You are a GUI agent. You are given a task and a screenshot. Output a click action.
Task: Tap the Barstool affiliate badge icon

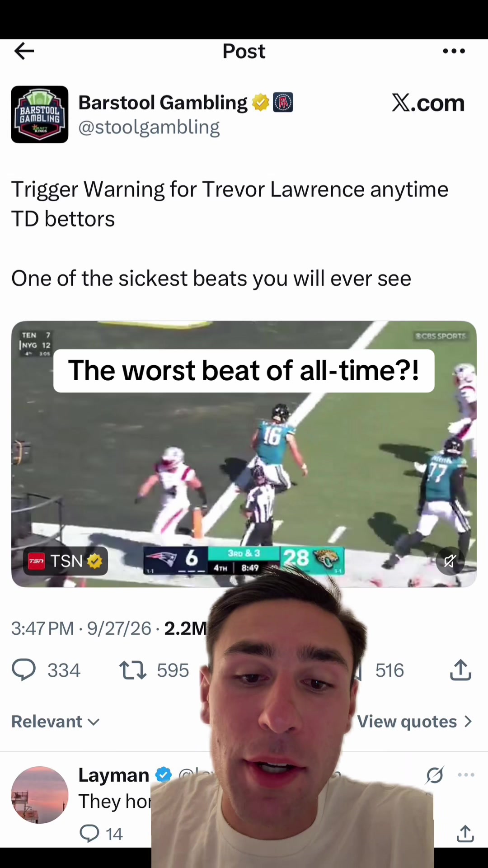click(283, 103)
